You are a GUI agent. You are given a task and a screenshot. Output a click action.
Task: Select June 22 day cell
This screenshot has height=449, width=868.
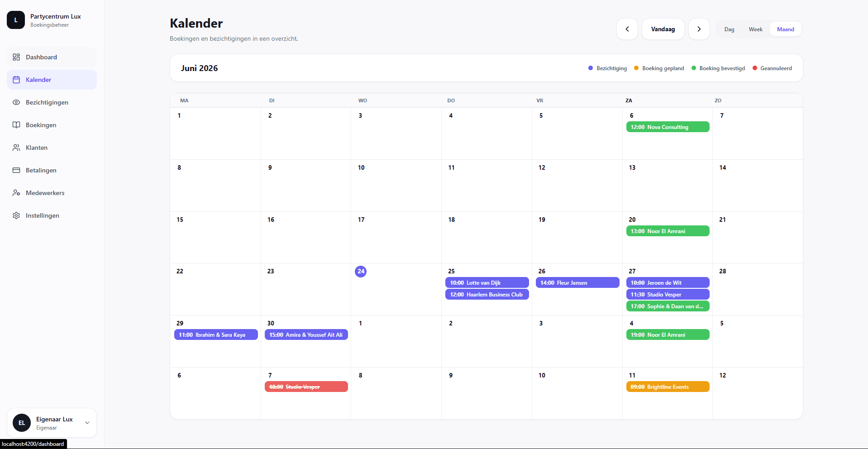(x=215, y=289)
